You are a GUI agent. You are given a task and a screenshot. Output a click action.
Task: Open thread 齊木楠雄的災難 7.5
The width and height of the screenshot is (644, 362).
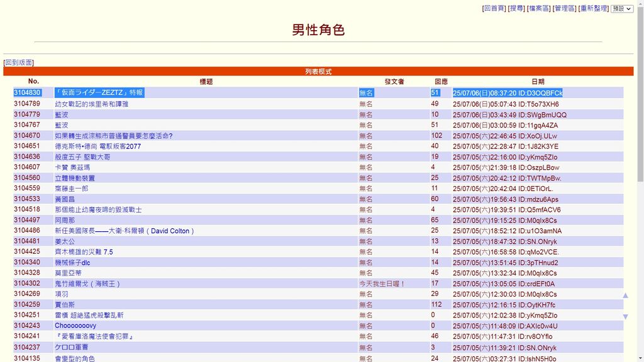(84, 252)
